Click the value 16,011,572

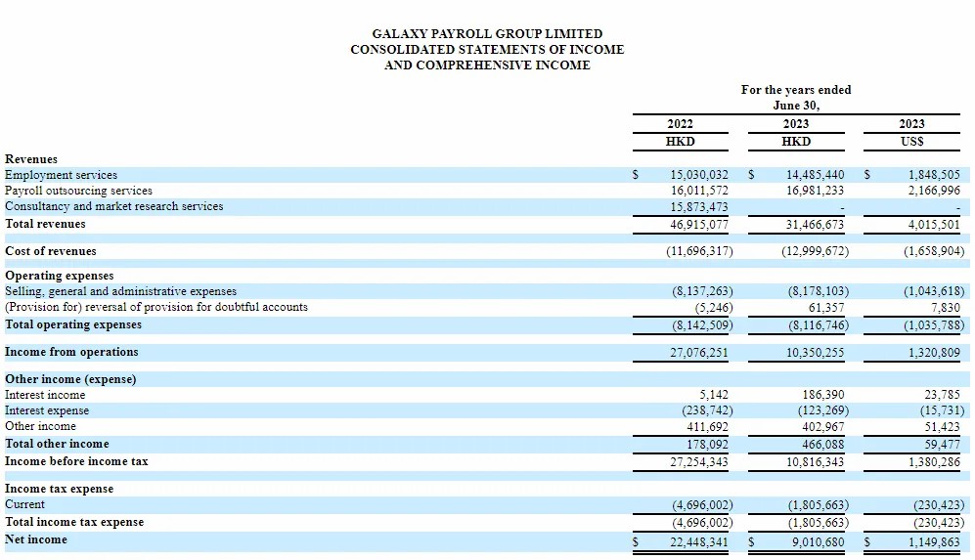[x=699, y=191]
